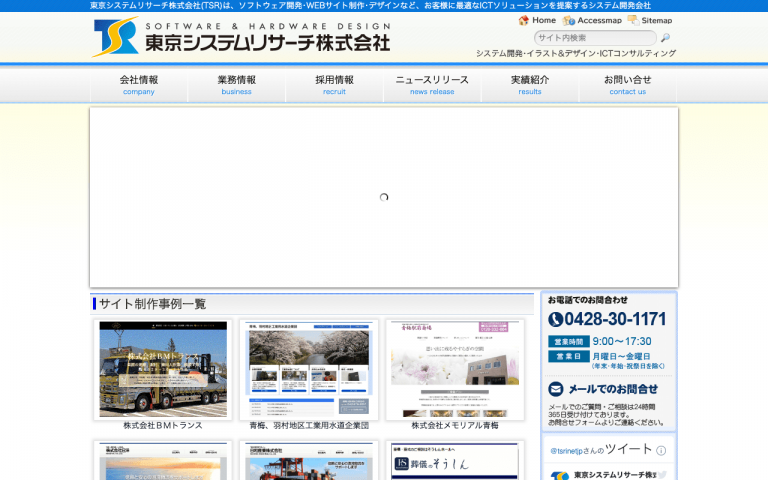Click the loading slideshow banner area
The width and height of the screenshot is (768, 480).
[384, 197]
